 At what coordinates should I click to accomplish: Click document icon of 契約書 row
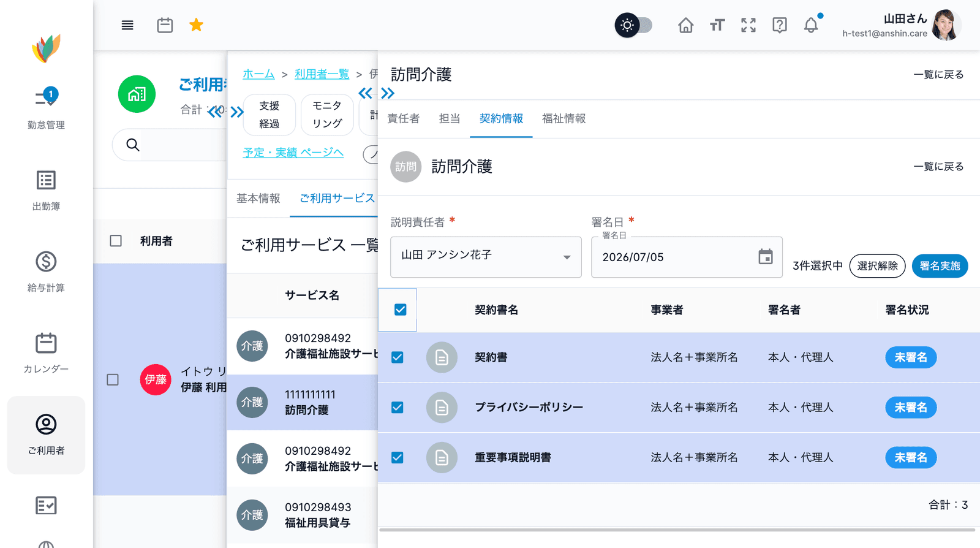tap(442, 357)
